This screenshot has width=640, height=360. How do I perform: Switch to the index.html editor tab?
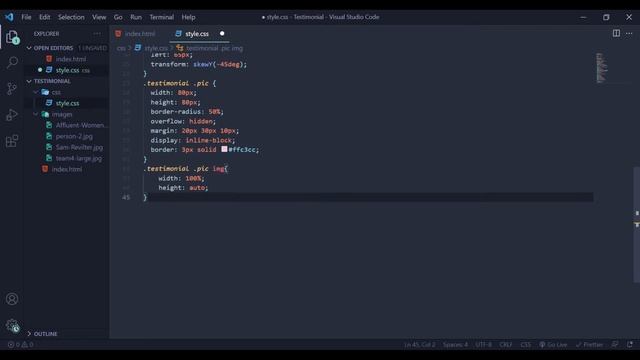pyautogui.click(x=140, y=33)
